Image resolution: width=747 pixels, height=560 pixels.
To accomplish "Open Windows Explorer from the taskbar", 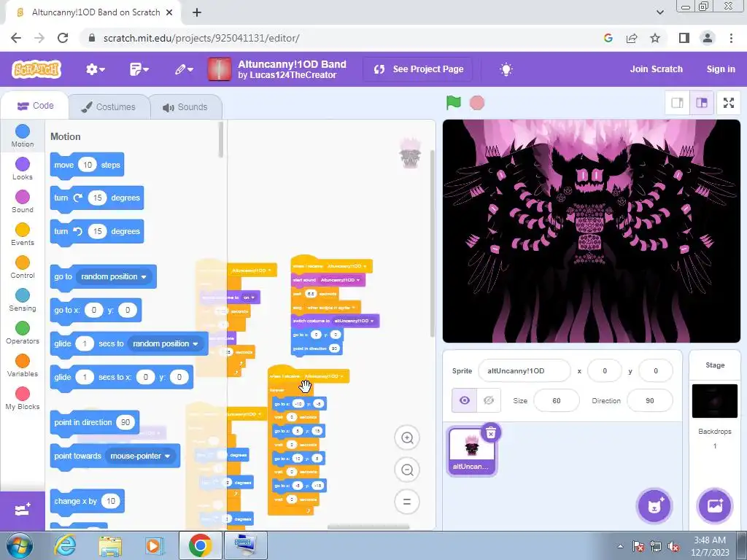I will tap(110, 545).
